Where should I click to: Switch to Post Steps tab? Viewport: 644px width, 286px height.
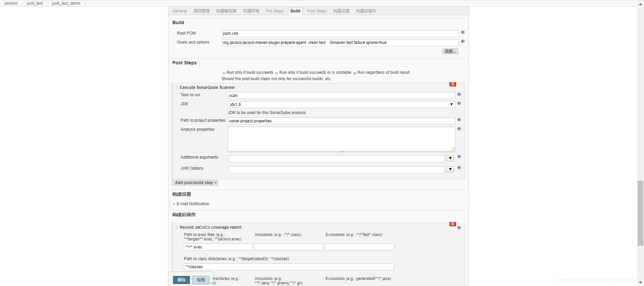tap(317, 11)
